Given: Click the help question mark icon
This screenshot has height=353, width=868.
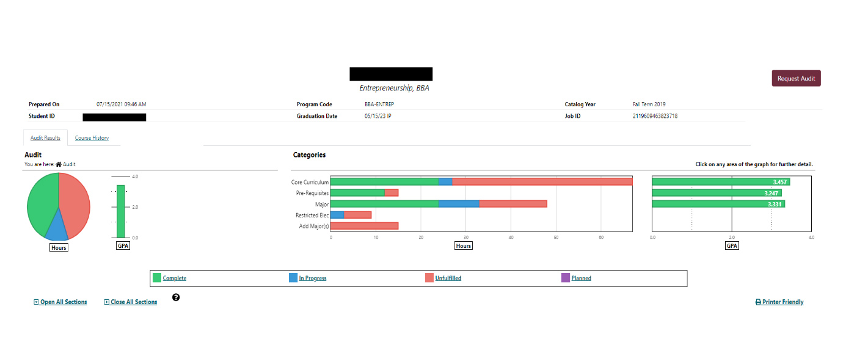Looking at the screenshot, I should [176, 297].
